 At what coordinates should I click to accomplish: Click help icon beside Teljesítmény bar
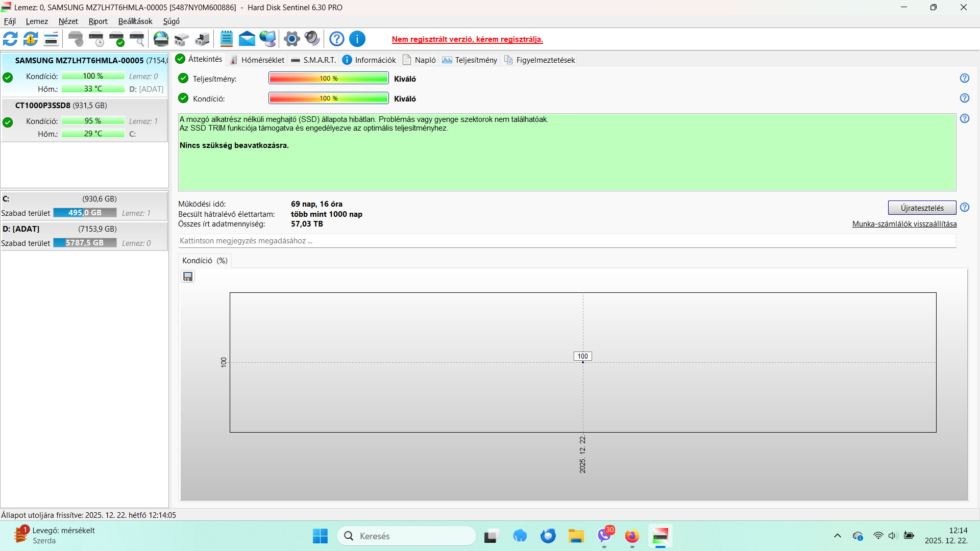point(964,78)
